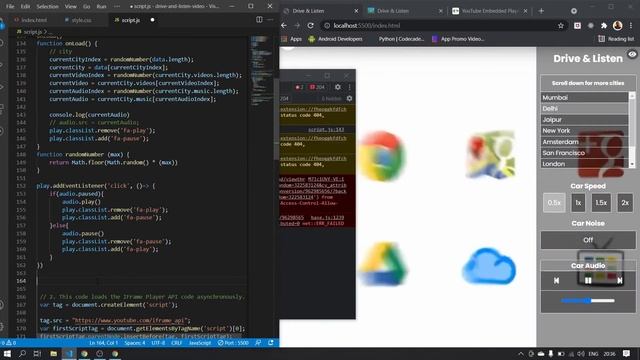Screen dimensions: 640x360
Task: Open the View menu in VS Code
Action: (x=71, y=7)
